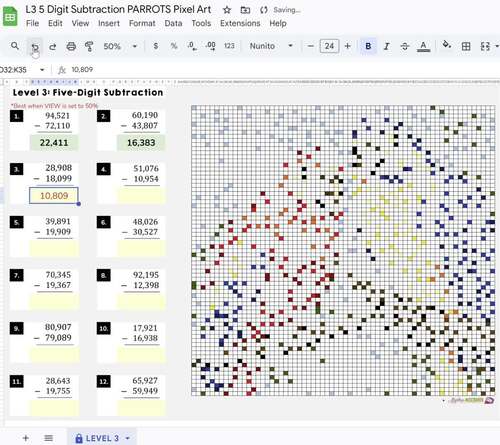Open the Nunito font dropdown
The image size is (500, 445).
tap(271, 46)
